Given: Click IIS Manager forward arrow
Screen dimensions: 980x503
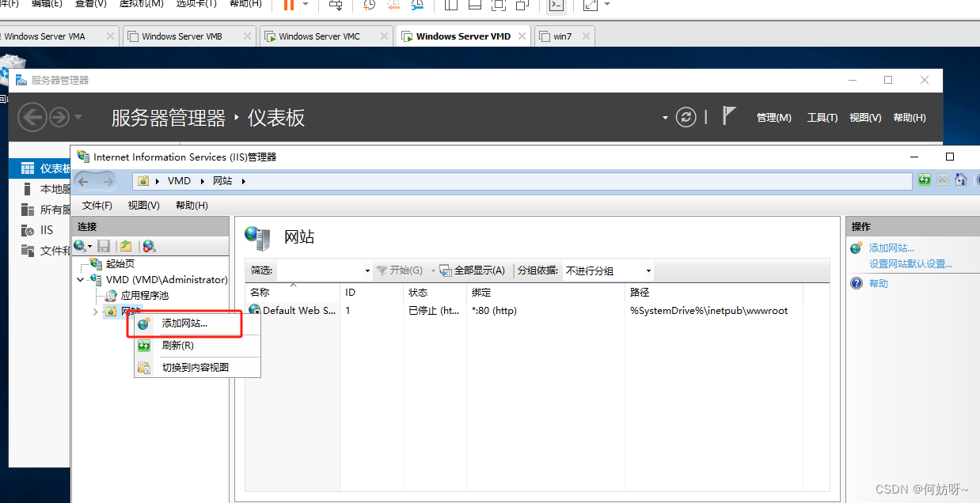Looking at the screenshot, I should 108,181.
